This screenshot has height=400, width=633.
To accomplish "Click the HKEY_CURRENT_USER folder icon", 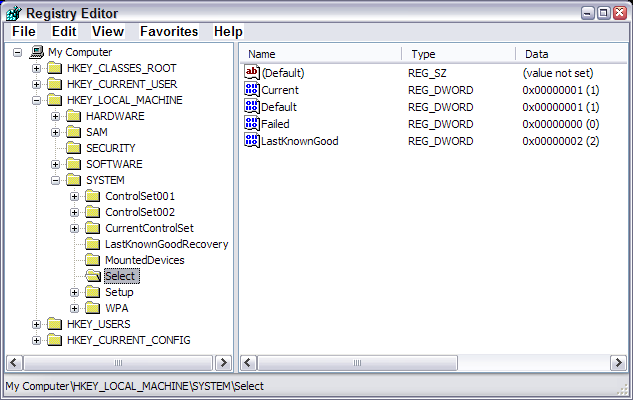I will pyautogui.click(x=54, y=84).
